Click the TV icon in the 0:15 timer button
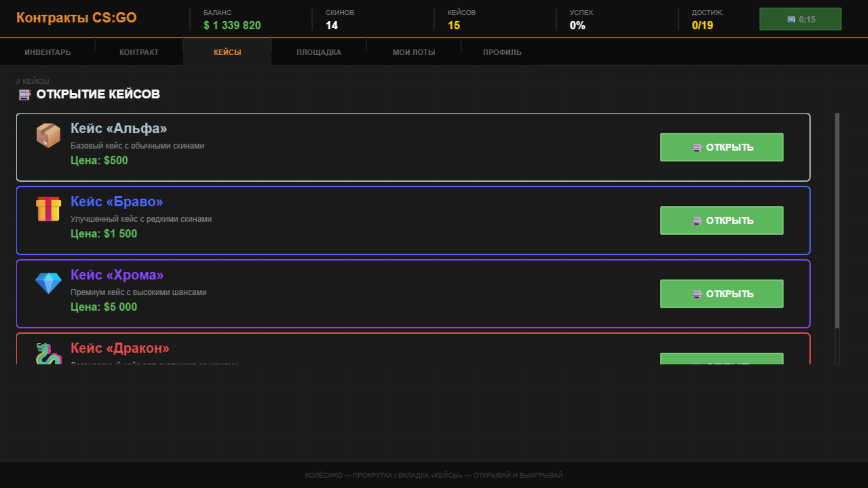The height and width of the screenshot is (488, 868). point(791,19)
